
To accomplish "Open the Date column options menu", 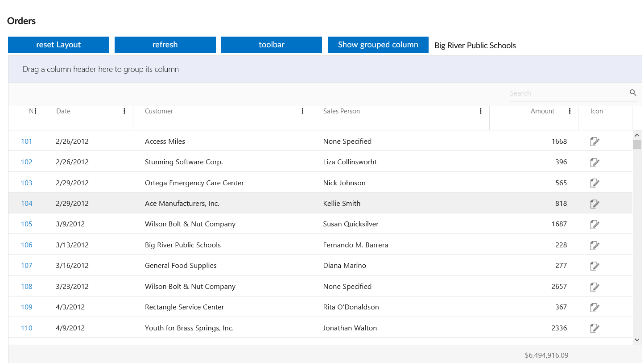I will coord(124,111).
